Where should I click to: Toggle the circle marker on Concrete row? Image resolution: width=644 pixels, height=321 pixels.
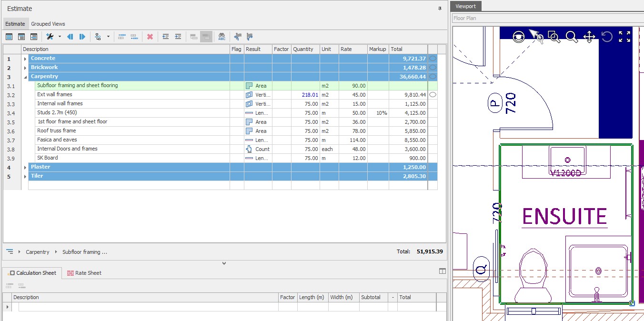(x=433, y=59)
